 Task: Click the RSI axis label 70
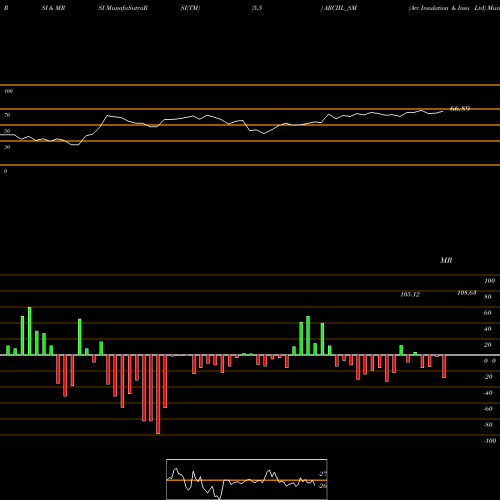point(7,115)
